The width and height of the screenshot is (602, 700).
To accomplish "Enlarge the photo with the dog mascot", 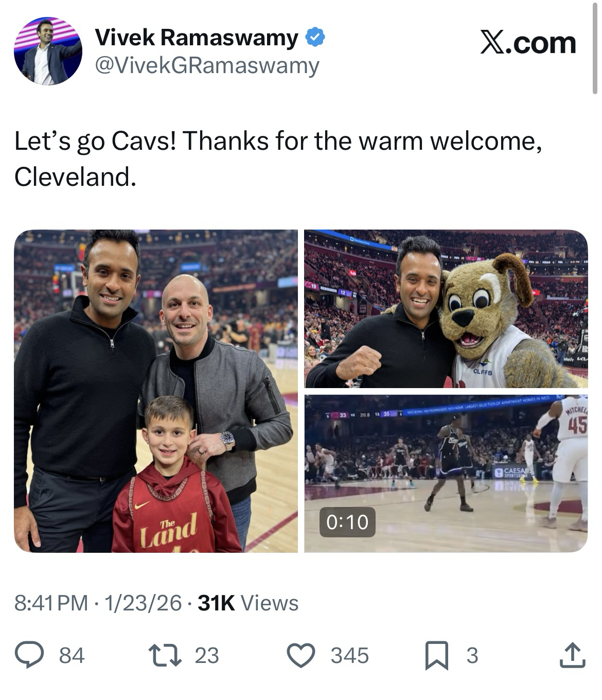I will (x=446, y=309).
